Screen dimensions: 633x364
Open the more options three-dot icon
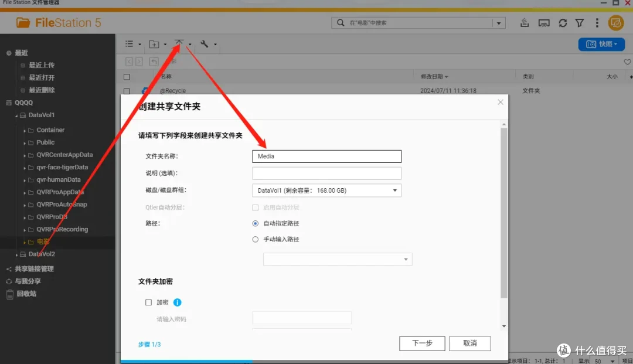pos(597,22)
